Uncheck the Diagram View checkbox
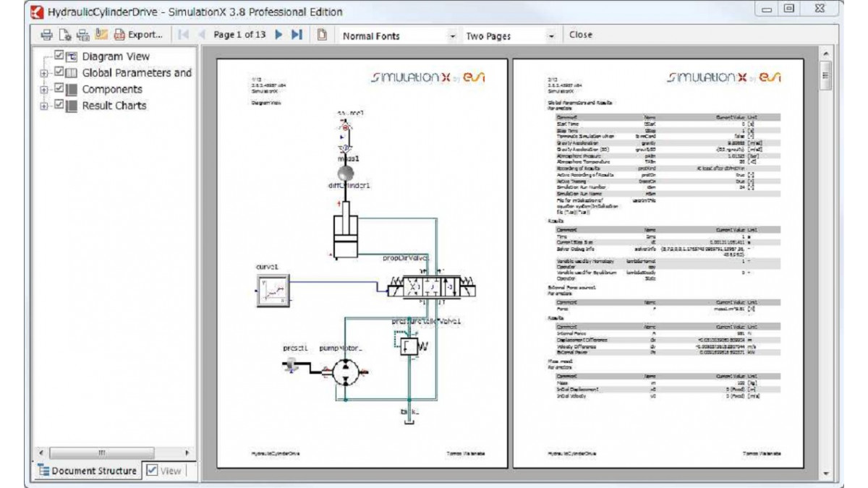Viewport: 868px width, 488px height. (59, 56)
